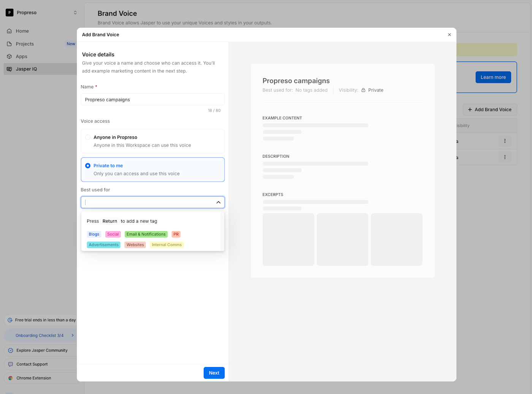Click the Private lock icon in preview

coord(363,90)
